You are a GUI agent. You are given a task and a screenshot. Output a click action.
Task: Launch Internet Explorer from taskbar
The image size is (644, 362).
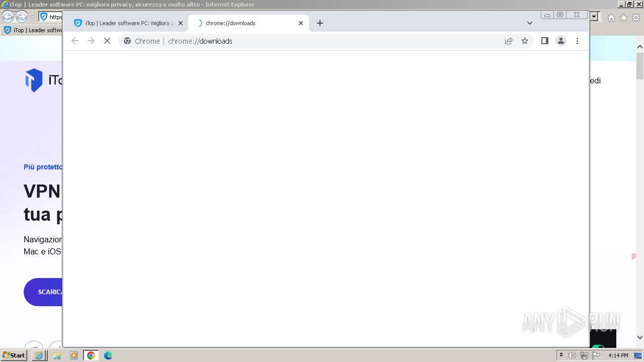(x=39, y=355)
